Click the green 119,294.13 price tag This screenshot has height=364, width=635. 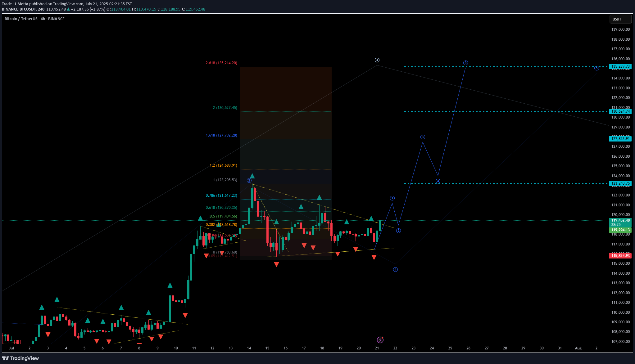[x=620, y=230]
